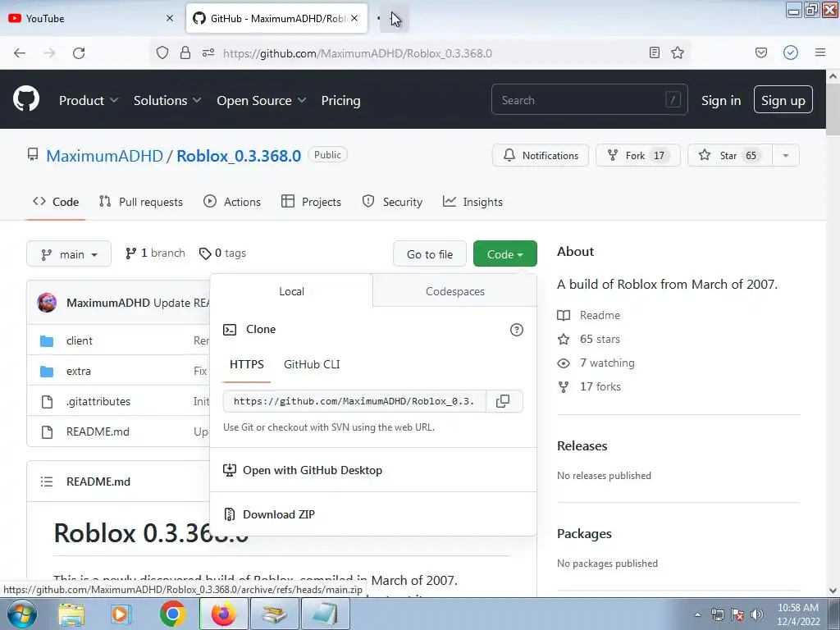Image resolution: width=840 pixels, height=630 pixels.
Task: Open a new browser tab
Action: tap(395, 19)
